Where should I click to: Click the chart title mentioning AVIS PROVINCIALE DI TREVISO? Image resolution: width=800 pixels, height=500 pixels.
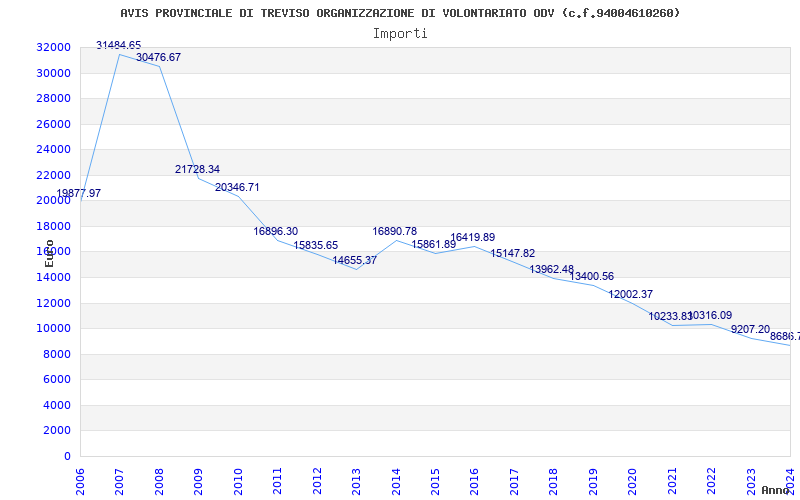coord(400,13)
